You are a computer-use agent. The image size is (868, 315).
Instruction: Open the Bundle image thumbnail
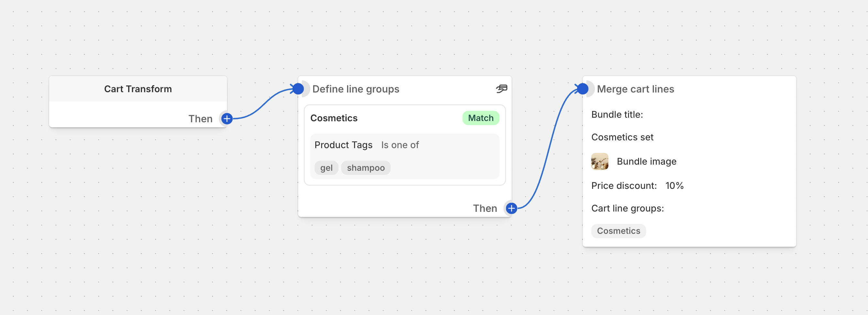pyautogui.click(x=600, y=161)
